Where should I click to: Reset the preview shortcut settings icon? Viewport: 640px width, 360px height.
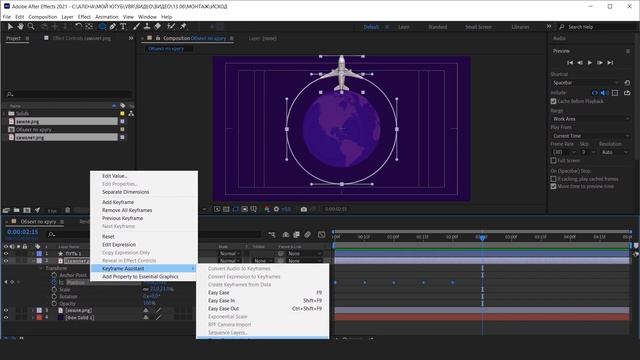(x=627, y=82)
